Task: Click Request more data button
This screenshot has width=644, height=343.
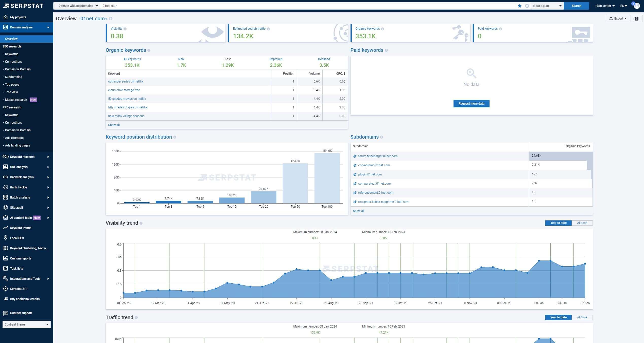Action: click(x=471, y=104)
